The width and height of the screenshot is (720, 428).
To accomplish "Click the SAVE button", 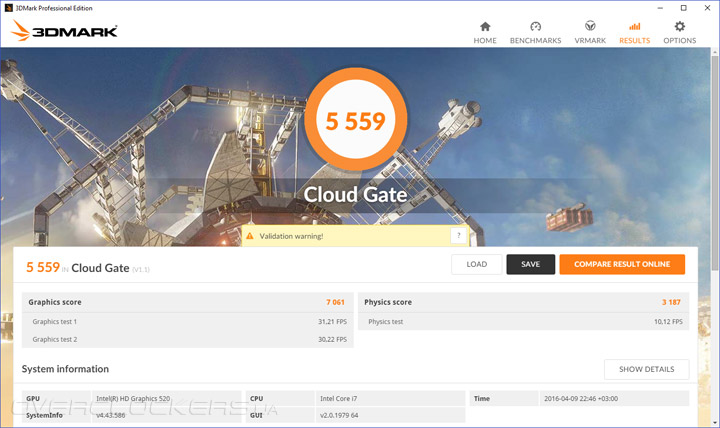I will click(x=530, y=264).
